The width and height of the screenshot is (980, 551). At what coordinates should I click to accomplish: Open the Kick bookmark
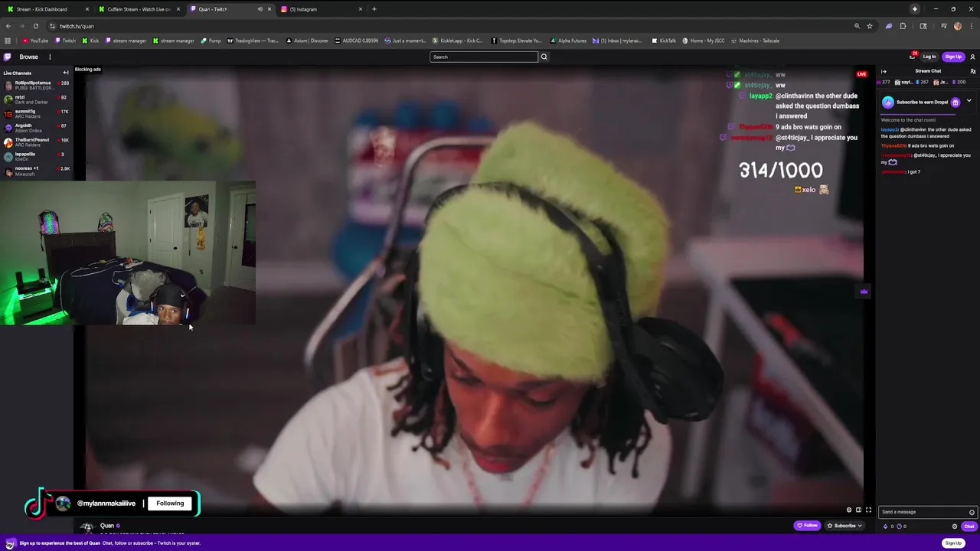(91, 41)
